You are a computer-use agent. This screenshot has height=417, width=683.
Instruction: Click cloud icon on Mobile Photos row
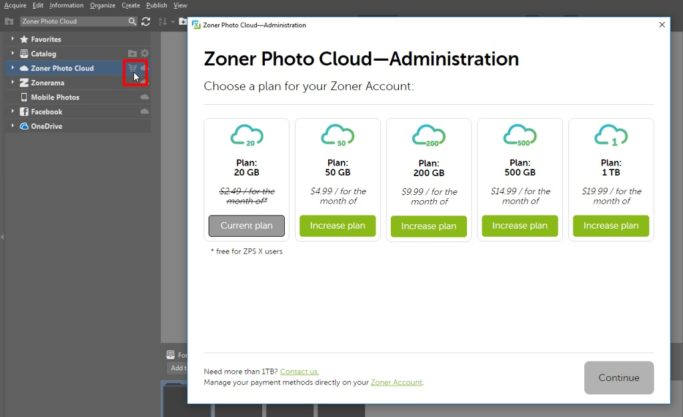tap(145, 97)
